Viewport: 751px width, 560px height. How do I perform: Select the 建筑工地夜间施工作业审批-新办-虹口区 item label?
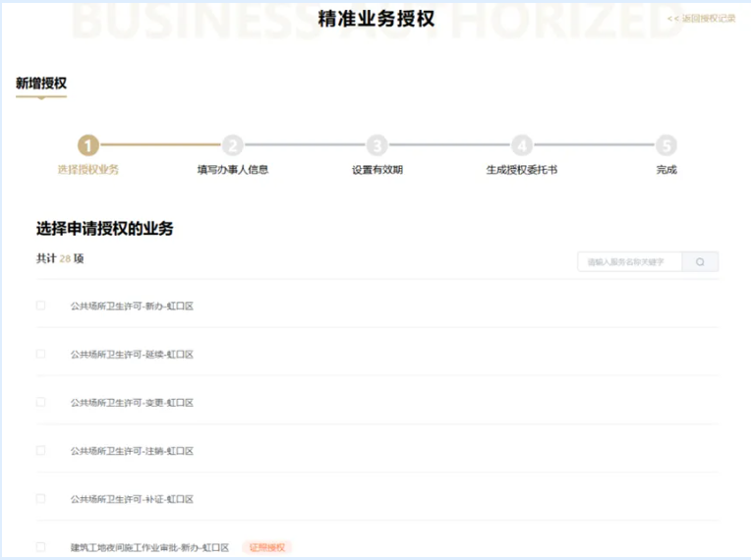[149, 547]
